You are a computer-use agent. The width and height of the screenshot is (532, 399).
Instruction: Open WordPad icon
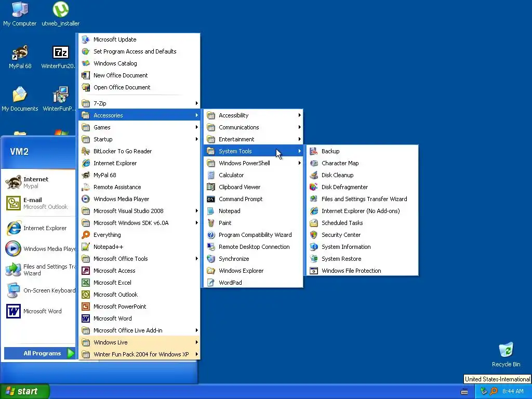[211, 282]
